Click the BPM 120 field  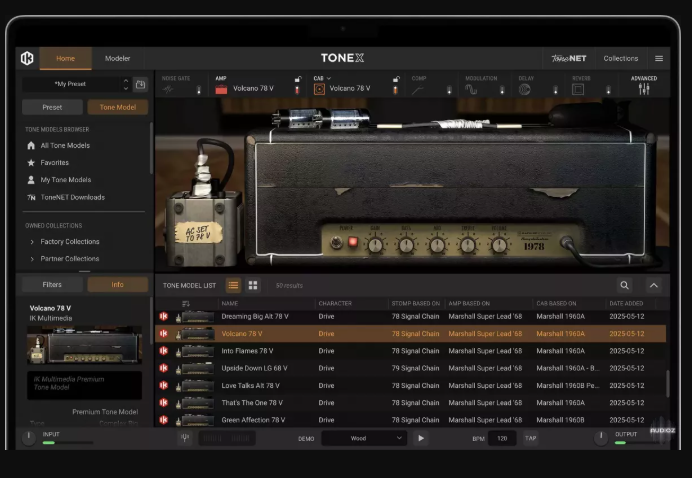click(502, 438)
